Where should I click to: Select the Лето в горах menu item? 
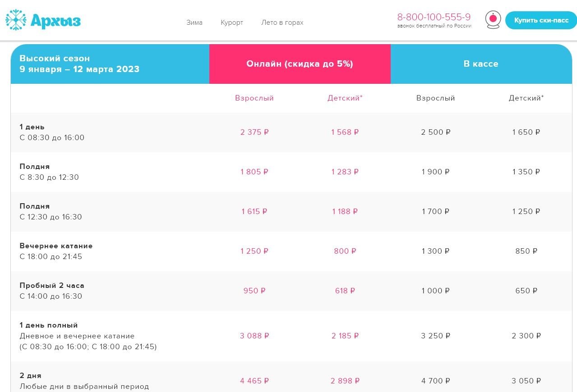pos(282,23)
